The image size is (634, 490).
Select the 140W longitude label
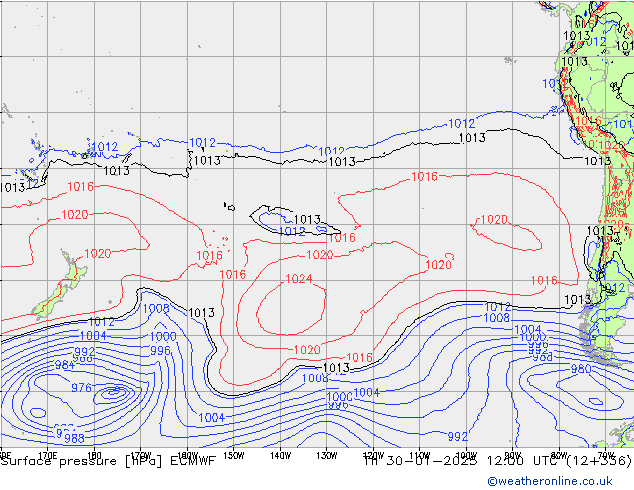coord(279,454)
